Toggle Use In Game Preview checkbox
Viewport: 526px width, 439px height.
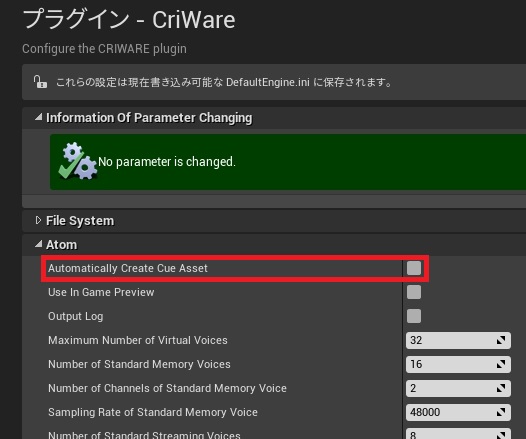(x=414, y=292)
